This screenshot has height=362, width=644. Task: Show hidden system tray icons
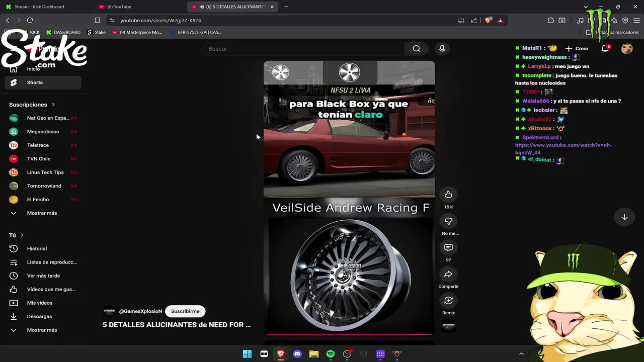click(521, 354)
